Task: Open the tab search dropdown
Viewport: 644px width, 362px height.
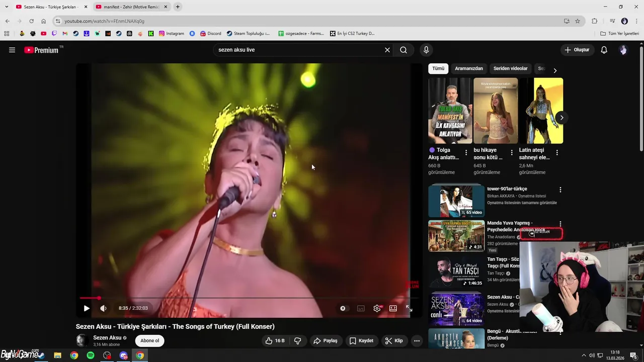Action: pyautogui.click(x=7, y=7)
